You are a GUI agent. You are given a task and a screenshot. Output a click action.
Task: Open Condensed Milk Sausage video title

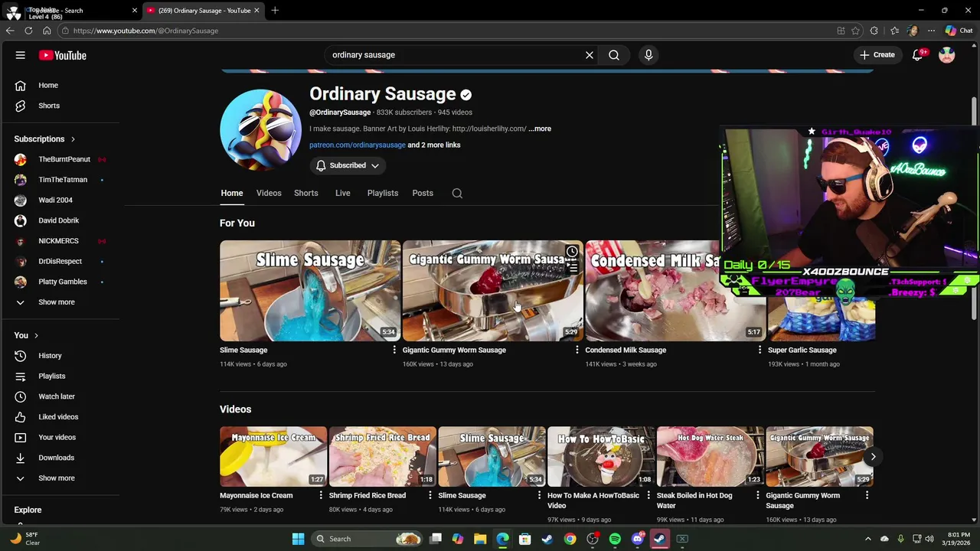pyautogui.click(x=626, y=350)
